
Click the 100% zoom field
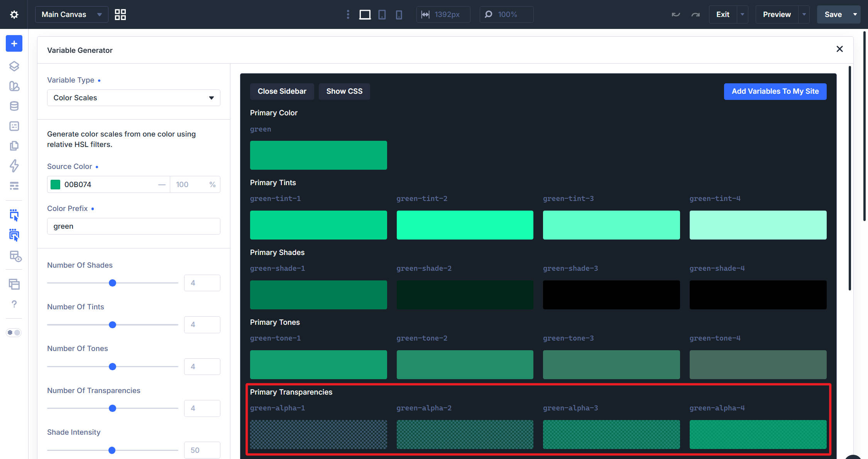point(506,15)
